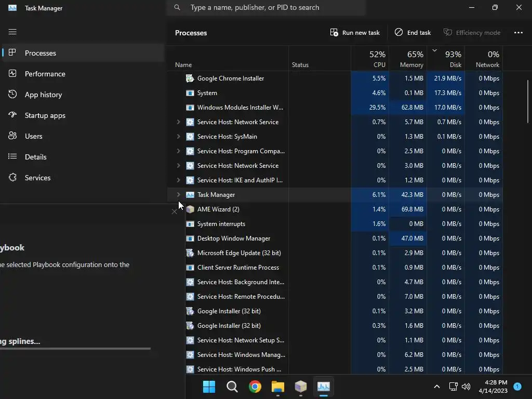The image size is (532, 399).
Task: Sort by Disk column header
Action: point(446,59)
